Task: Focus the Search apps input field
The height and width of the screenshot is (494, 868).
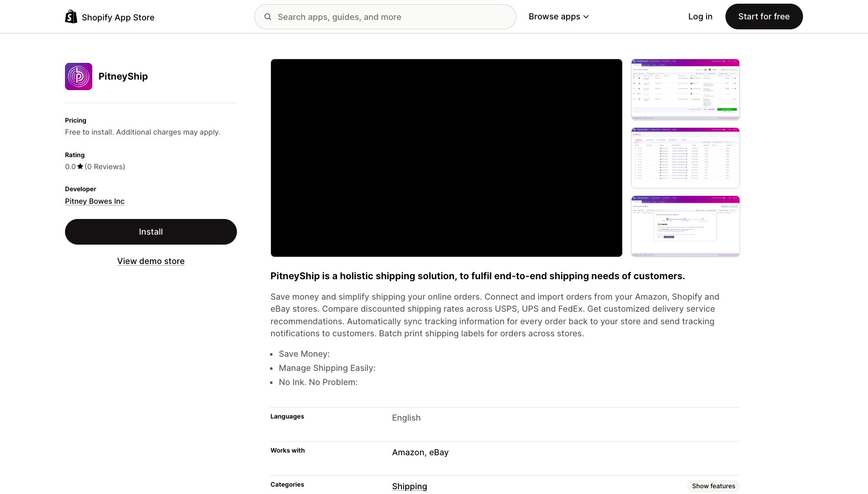Action: pyautogui.click(x=385, y=17)
